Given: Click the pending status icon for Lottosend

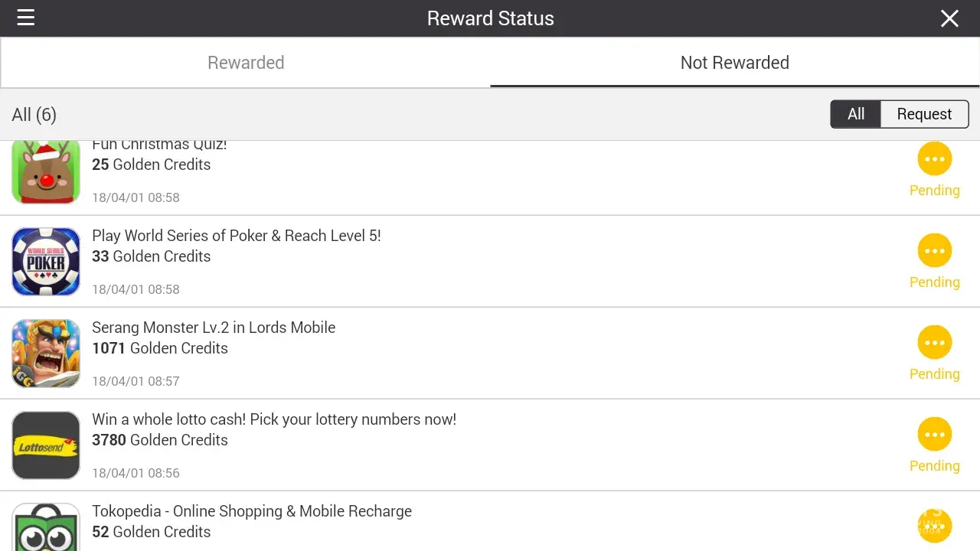Looking at the screenshot, I should pos(934,435).
